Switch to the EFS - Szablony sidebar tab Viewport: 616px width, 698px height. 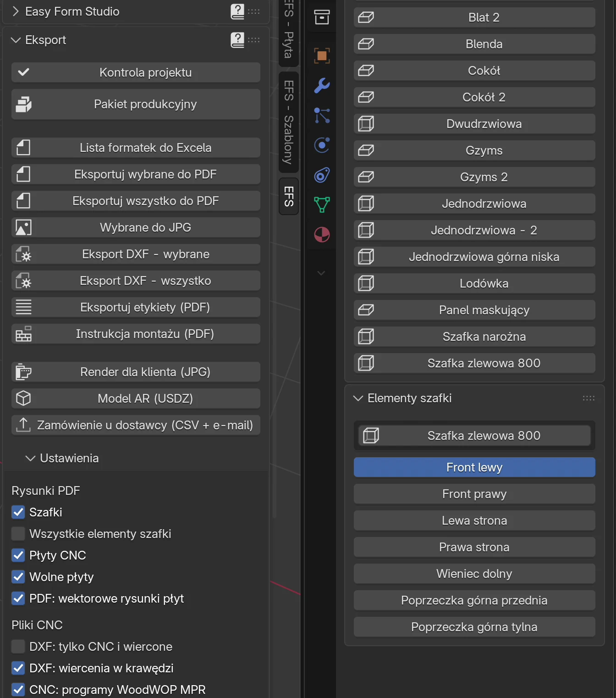(x=288, y=122)
